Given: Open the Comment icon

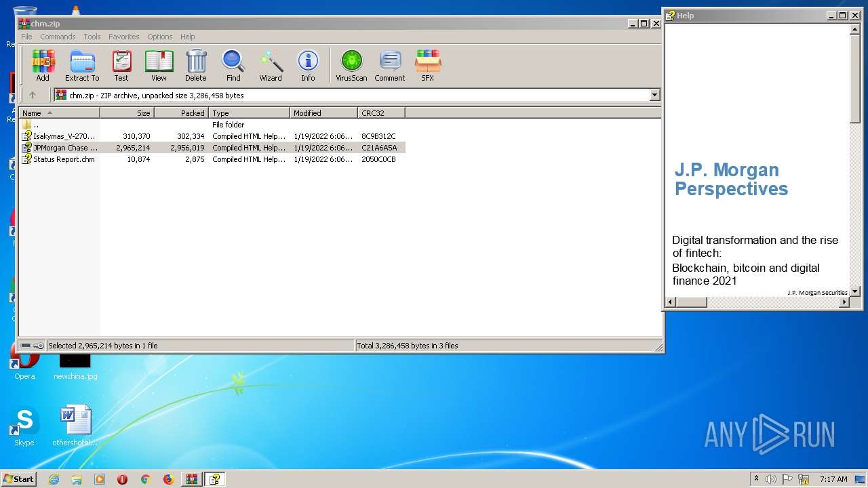Looking at the screenshot, I should click(x=390, y=66).
